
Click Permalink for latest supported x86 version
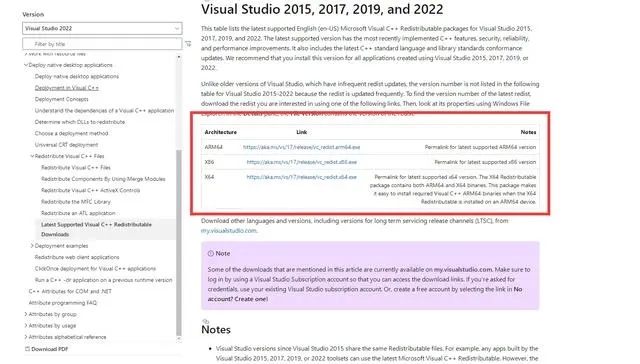(485, 162)
